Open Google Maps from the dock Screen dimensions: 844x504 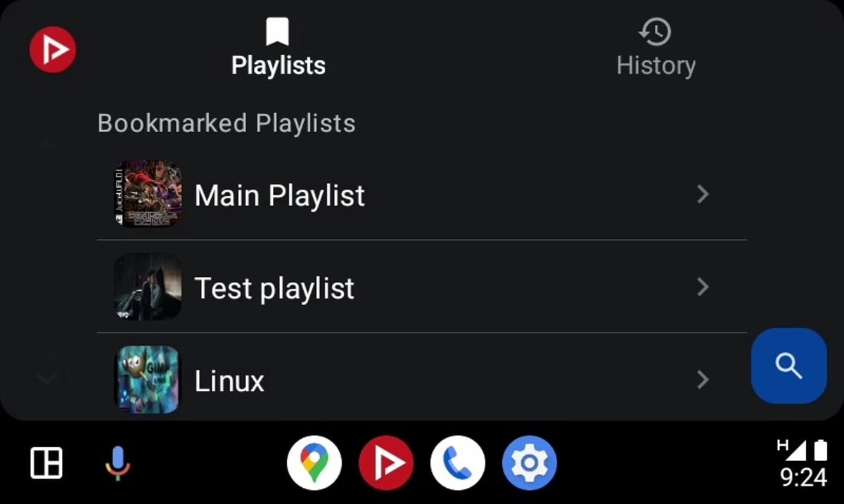314,463
